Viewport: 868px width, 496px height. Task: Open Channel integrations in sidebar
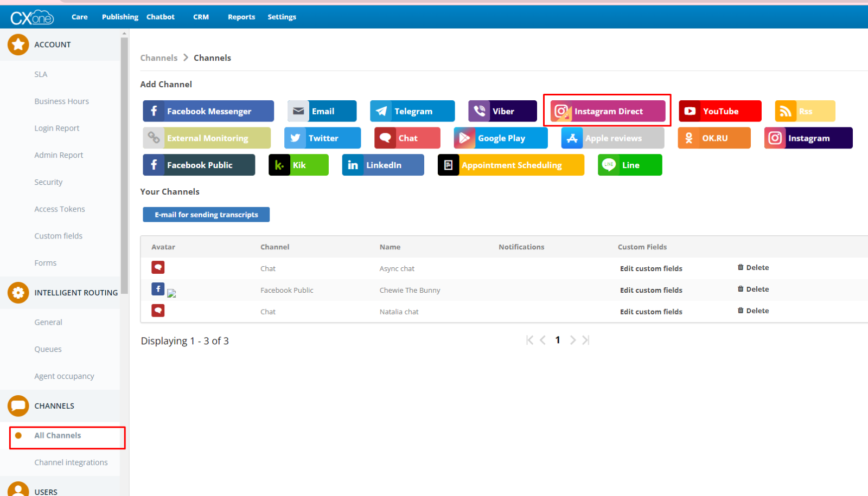[x=71, y=462]
